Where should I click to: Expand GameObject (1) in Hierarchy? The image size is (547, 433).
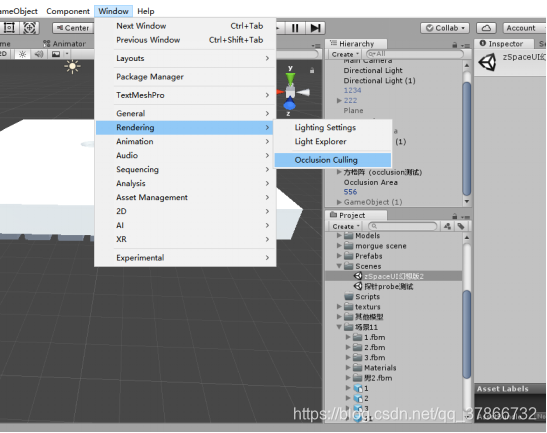tap(339, 202)
